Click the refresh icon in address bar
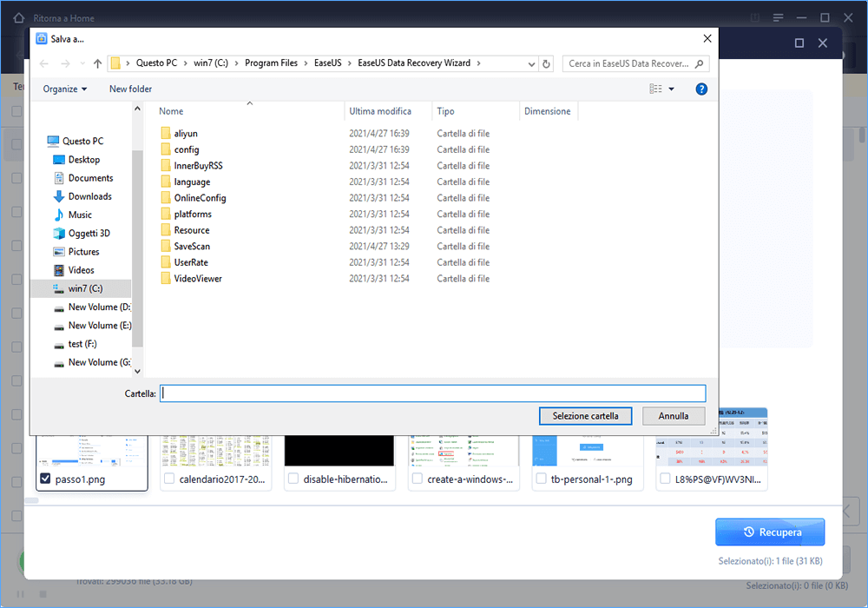The width and height of the screenshot is (868, 608). click(546, 64)
